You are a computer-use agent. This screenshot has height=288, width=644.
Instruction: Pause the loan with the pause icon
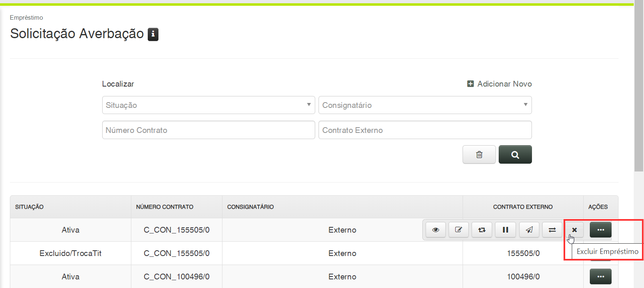(505, 230)
